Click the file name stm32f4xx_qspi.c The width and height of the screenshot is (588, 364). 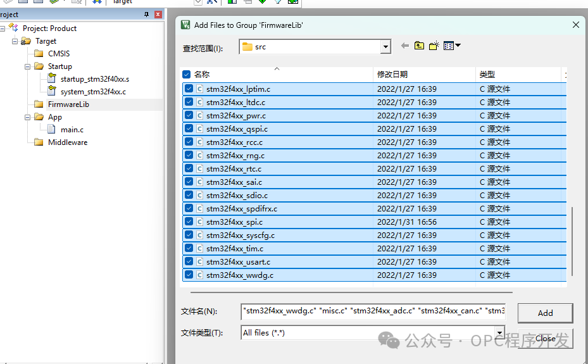coord(237,129)
